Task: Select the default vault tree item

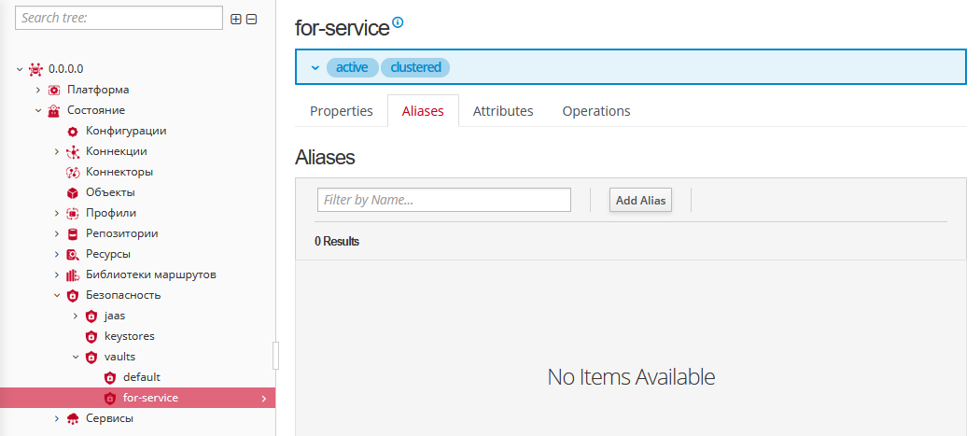Action: click(142, 378)
